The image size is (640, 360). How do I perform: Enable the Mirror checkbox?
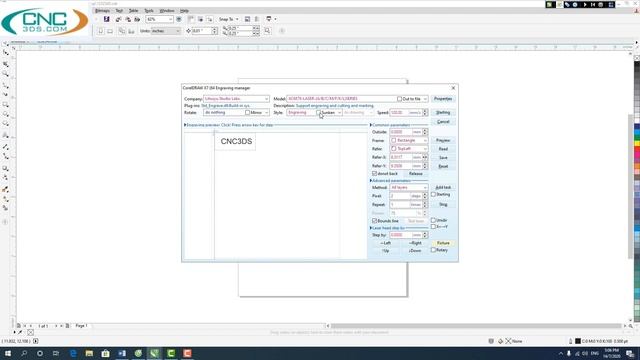click(x=247, y=113)
